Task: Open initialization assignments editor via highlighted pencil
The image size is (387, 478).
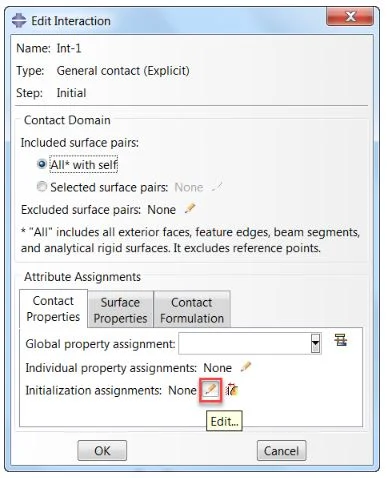Action: click(x=210, y=389)
